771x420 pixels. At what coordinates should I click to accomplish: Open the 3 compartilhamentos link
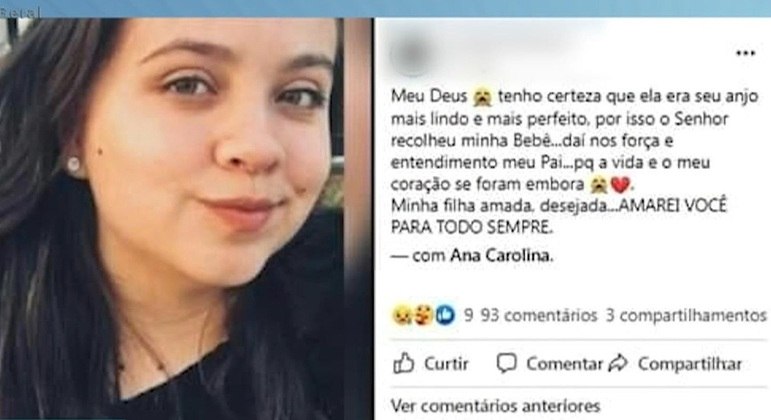[x=686, y=315]
